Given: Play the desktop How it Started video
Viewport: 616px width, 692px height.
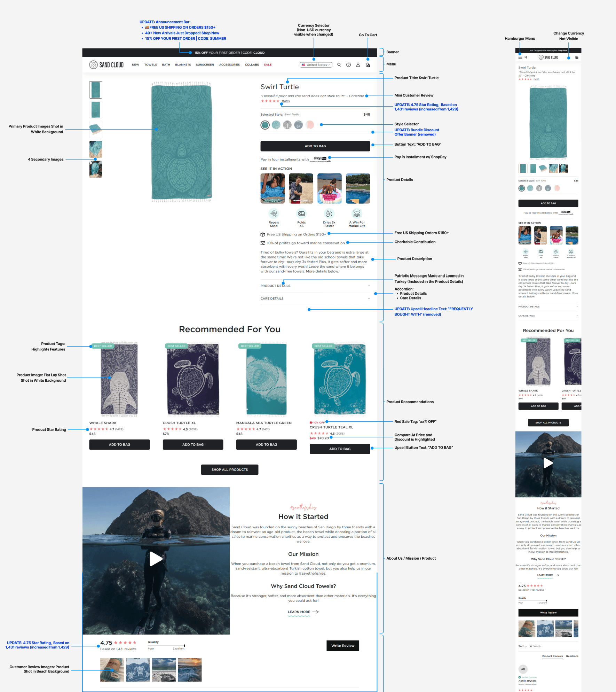Looking at the screenshot, I should click(156, 559).
